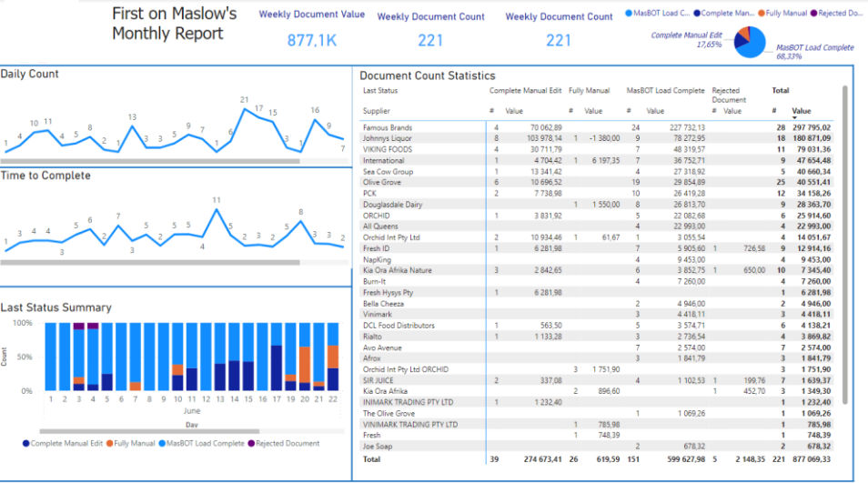Click the Weekly Document Value 877,1K card
The height and width of the screenshot is (483, 868).
312,40
